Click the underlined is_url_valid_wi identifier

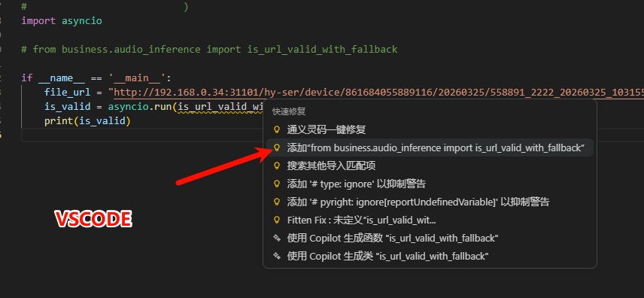(x=220, y=107)
